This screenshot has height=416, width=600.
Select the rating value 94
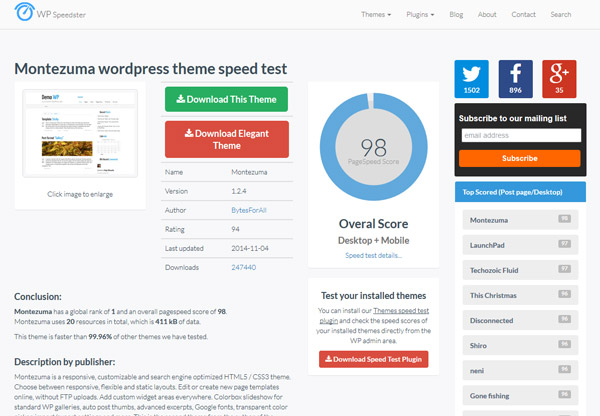pyautogui.click(x=235, y=229)
